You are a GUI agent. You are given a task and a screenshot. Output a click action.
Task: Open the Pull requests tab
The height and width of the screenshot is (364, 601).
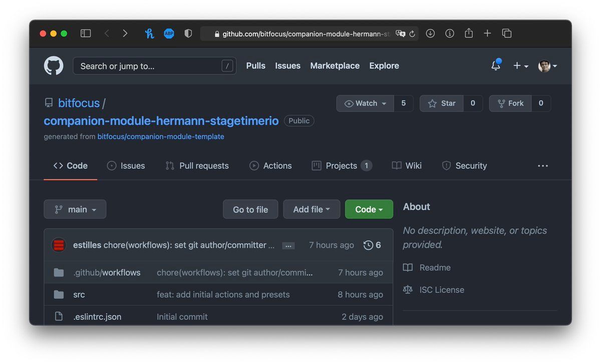point(197,166)
